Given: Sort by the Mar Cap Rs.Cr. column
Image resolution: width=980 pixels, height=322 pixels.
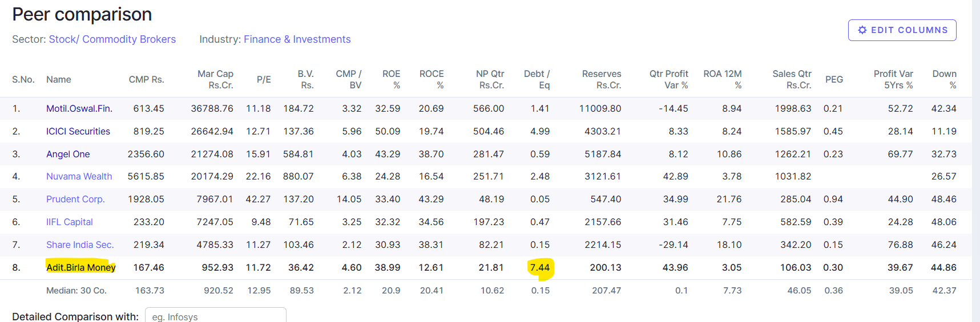Looking at the screenshot, I should [215, 80].
